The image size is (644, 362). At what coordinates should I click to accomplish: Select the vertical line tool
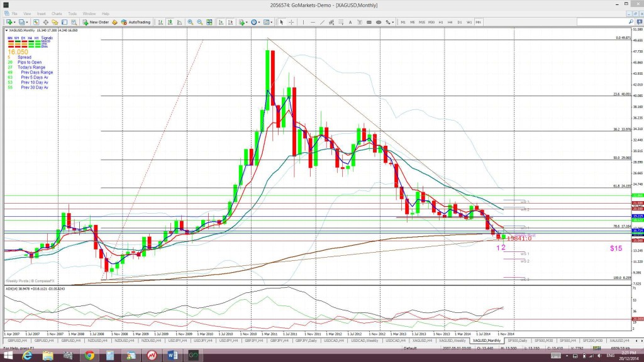[304, 22]
